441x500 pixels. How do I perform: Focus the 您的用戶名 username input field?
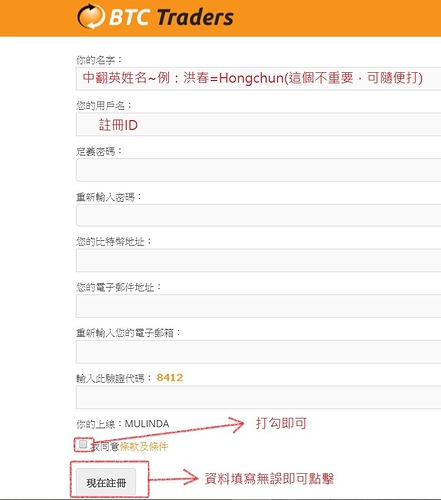258,124
